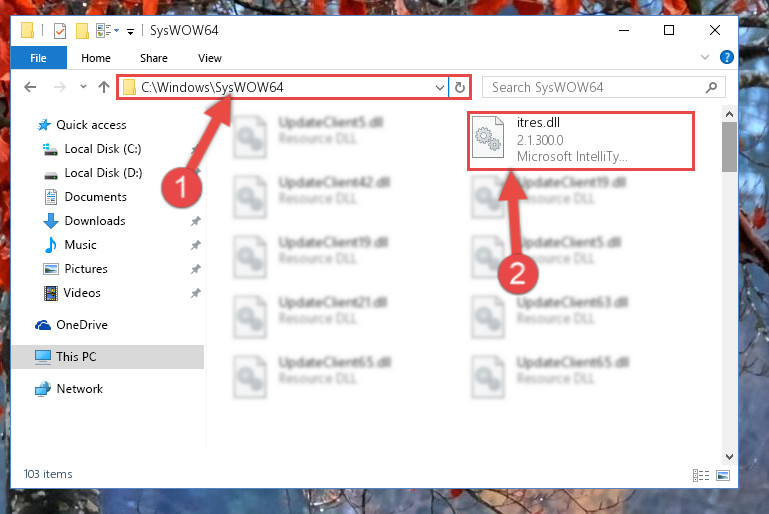
Task: Open Local Disk (C:) in sidebar
Action: [103, 149]
